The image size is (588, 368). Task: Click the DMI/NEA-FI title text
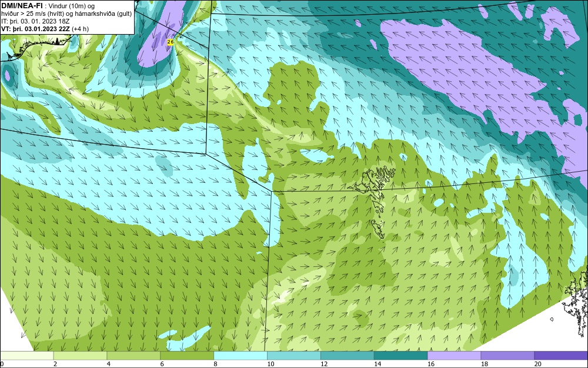22,6
